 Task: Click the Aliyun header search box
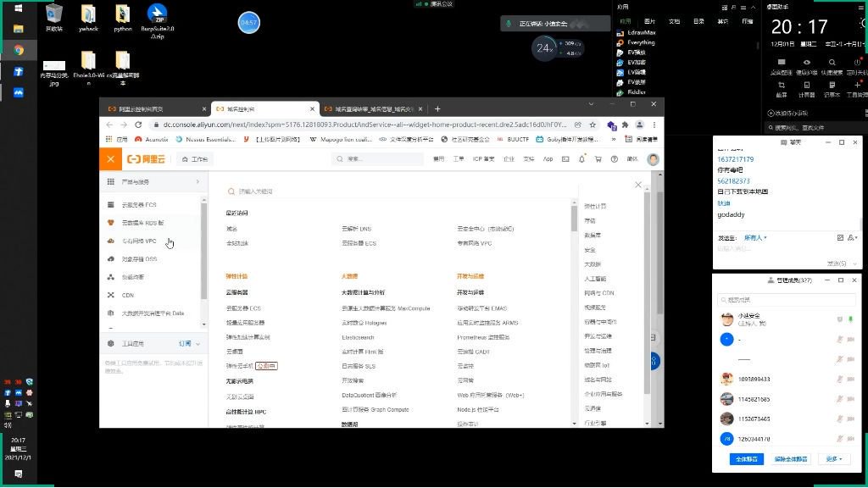tap(379, 159)
